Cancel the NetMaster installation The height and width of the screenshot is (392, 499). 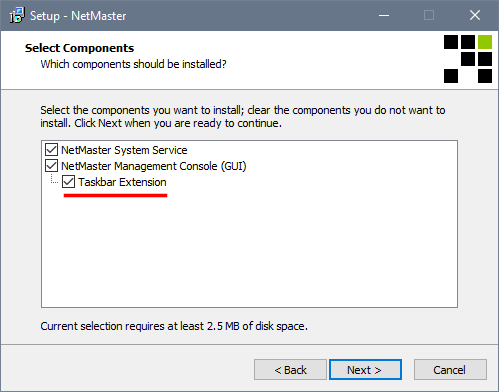(450, 370)
